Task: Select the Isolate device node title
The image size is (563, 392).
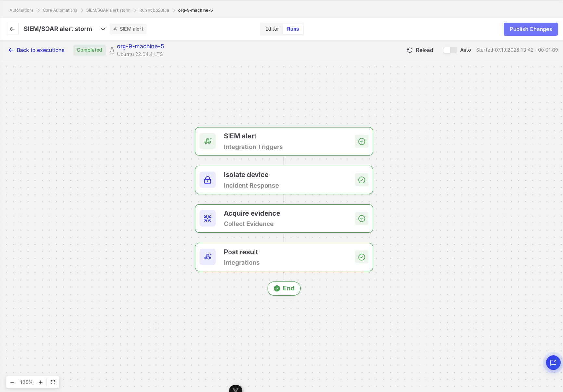Action: [x=246, y=175]
